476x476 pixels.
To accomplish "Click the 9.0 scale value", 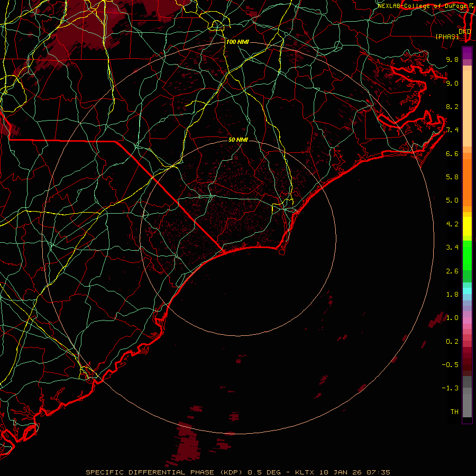I will [x=452, y=83].
